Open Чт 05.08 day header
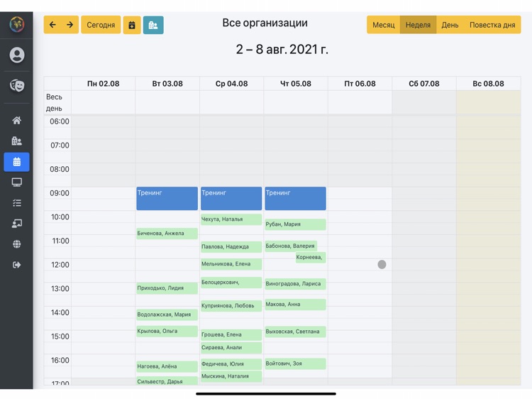The image size is (532, 399). point(296,84)
